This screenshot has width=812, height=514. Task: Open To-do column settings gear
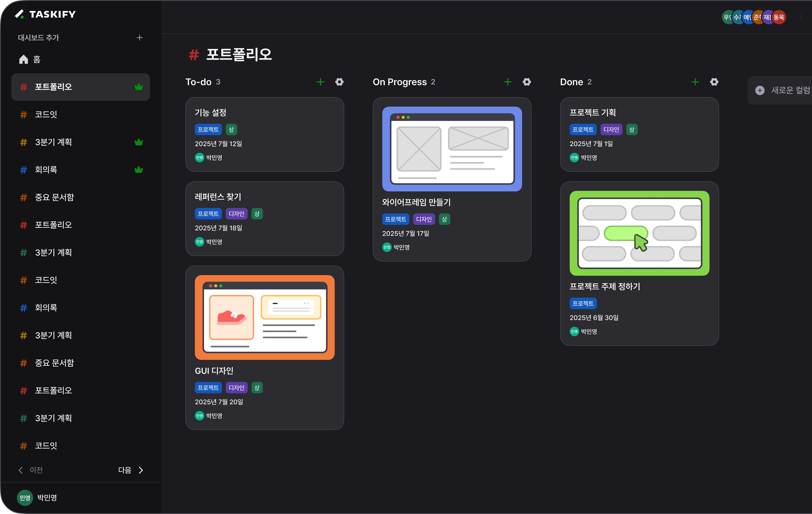pyautogui.click(x=339, y=82)
